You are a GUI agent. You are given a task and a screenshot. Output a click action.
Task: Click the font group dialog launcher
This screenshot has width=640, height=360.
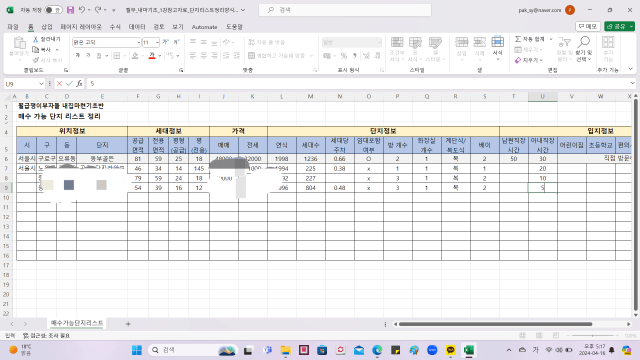(181, 71)
